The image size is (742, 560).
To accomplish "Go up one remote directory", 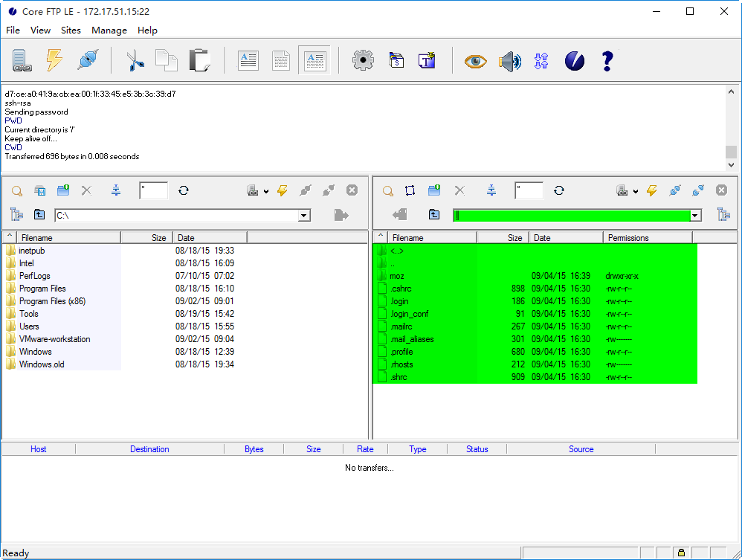I will point(434,214).
